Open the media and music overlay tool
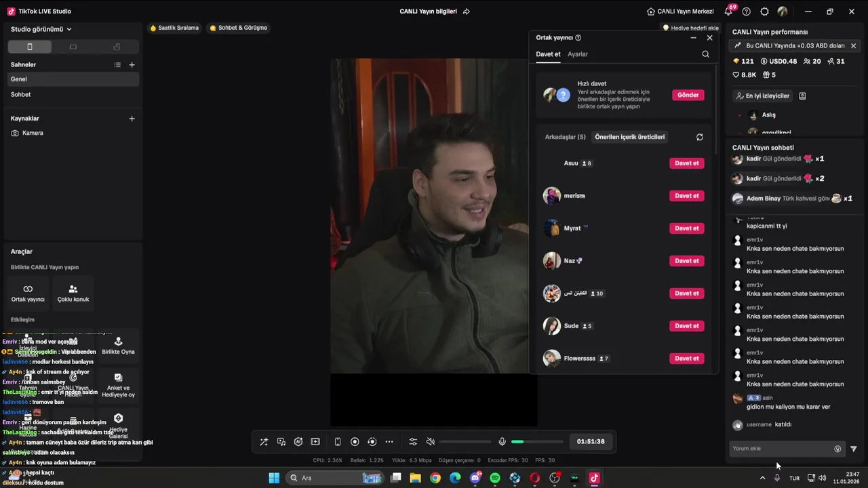 click(281, 442)
